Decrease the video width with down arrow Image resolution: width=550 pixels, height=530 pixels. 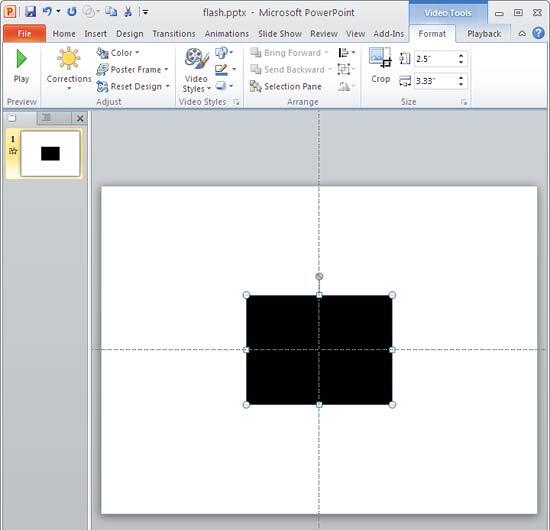(x=461, y=85)
